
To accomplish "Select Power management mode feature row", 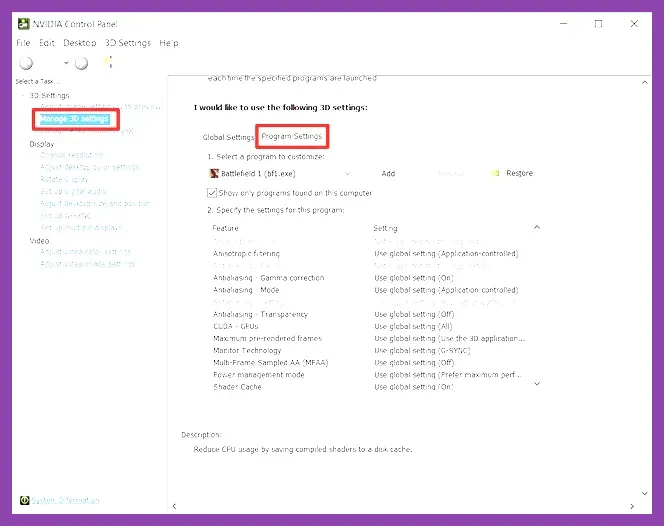I will pyautogui.click(x=259, y=375).
